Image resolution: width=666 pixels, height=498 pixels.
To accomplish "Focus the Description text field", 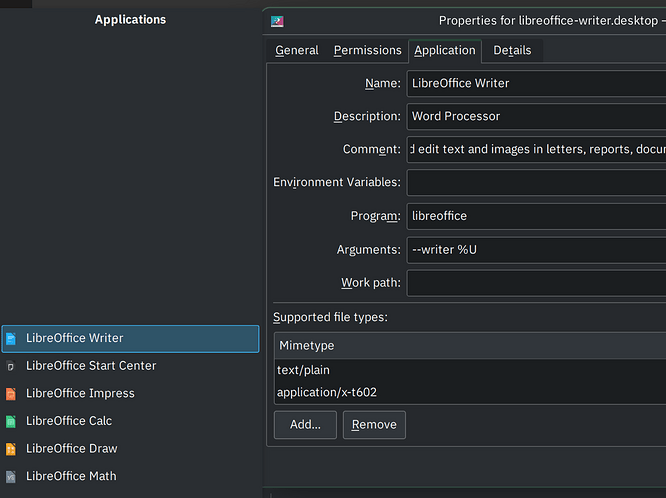I will click(x=536, y=116).
